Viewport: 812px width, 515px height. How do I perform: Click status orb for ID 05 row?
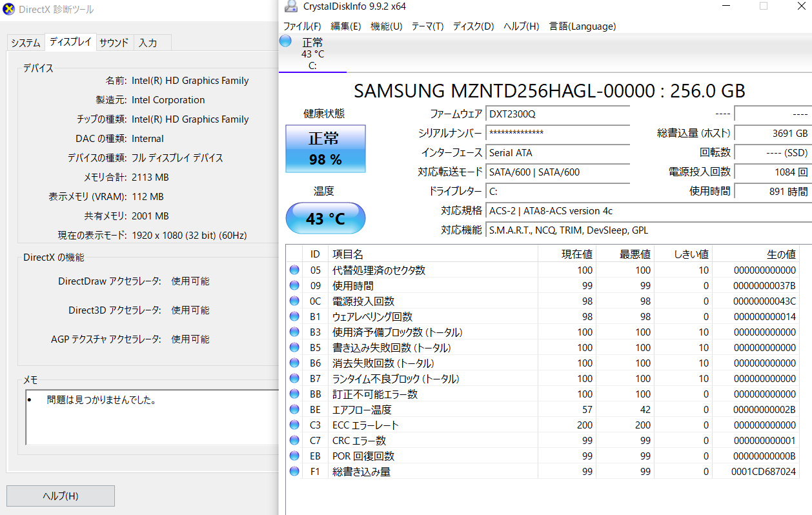pos(294,270)
